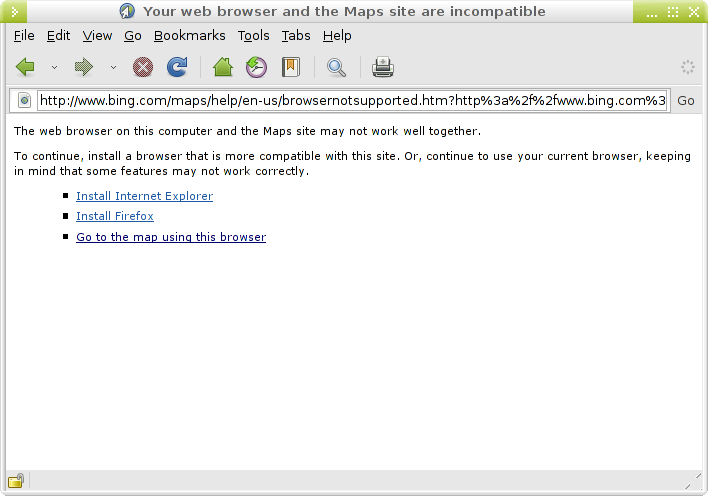
Task: Expand the Back history dropdown arrow
Action: pos(54,68)
